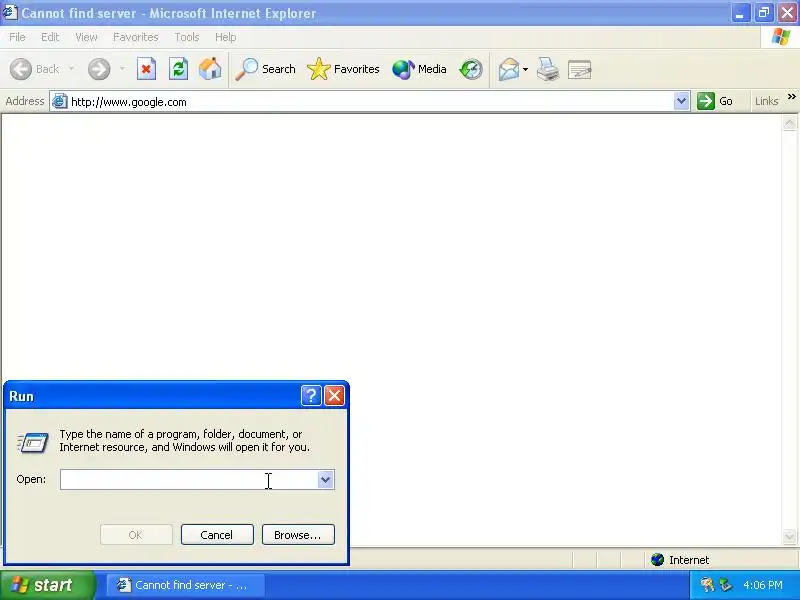Screen dimensions: 800x600
Task: Open the File menu
Action: [x=17, y=37]
